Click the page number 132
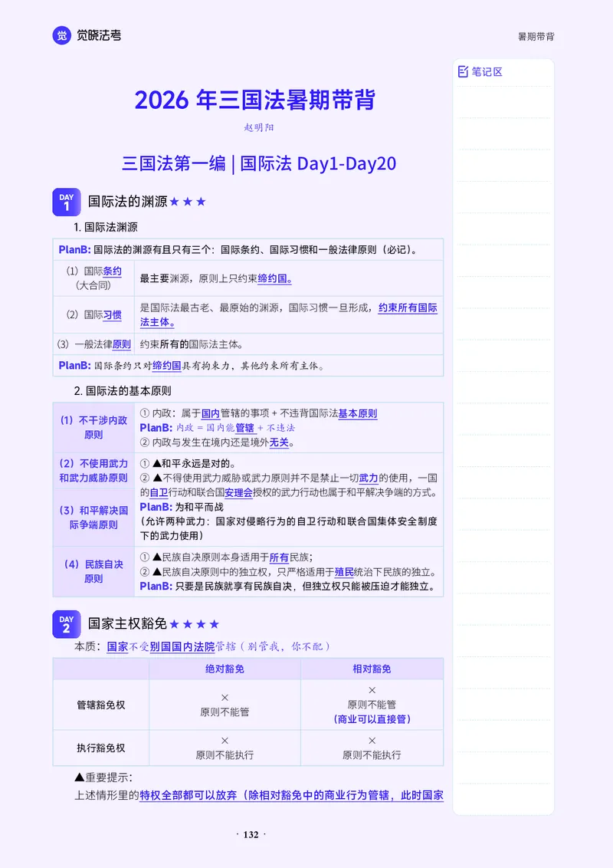 (x=251, y=835)
